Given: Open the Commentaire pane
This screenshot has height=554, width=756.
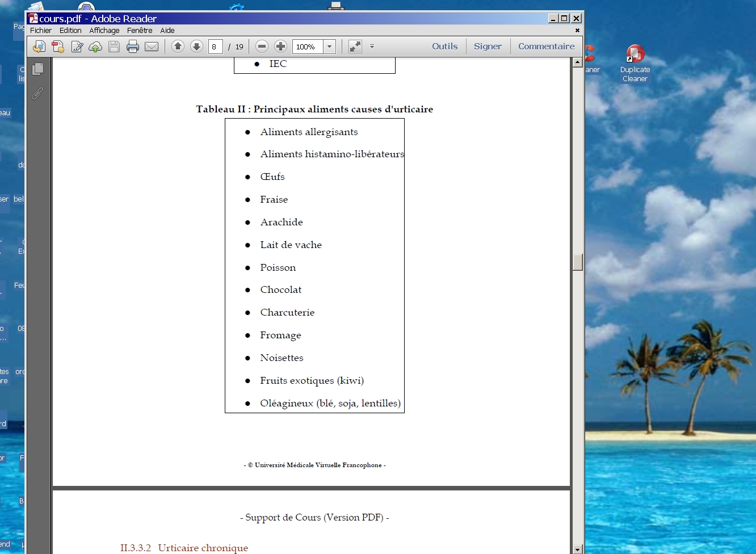Looking at the screenshot, I should click(547, 47).
